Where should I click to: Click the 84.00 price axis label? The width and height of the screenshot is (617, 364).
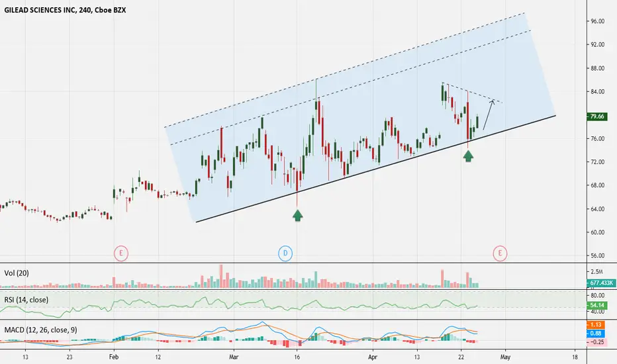[x=597, y=92]
